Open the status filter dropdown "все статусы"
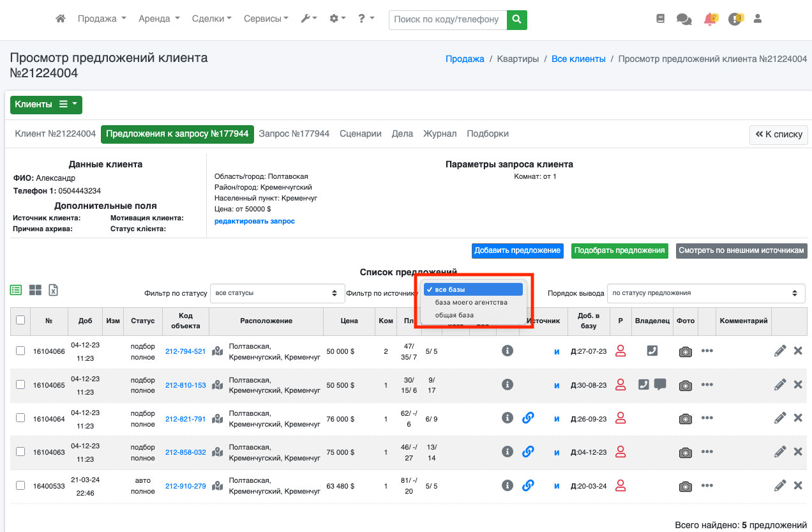 [x=277, y=293]
